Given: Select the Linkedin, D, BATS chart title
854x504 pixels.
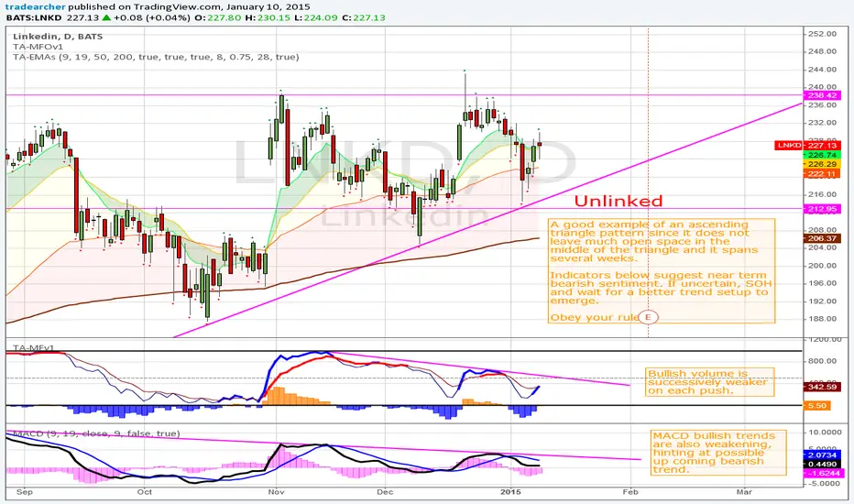Looking at the screenshot, I should 58,37.
